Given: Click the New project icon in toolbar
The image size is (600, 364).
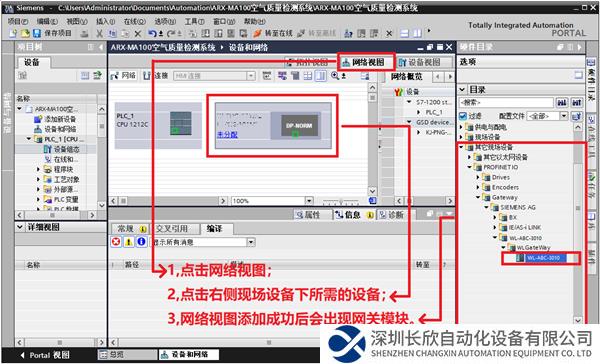Looking at the screenshot, I should pos(12,33).
